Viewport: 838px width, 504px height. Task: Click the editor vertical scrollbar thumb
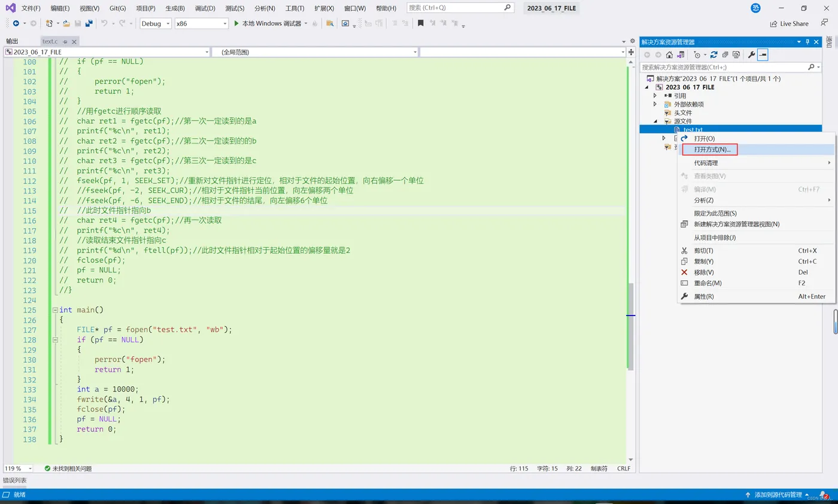(630, 326)
